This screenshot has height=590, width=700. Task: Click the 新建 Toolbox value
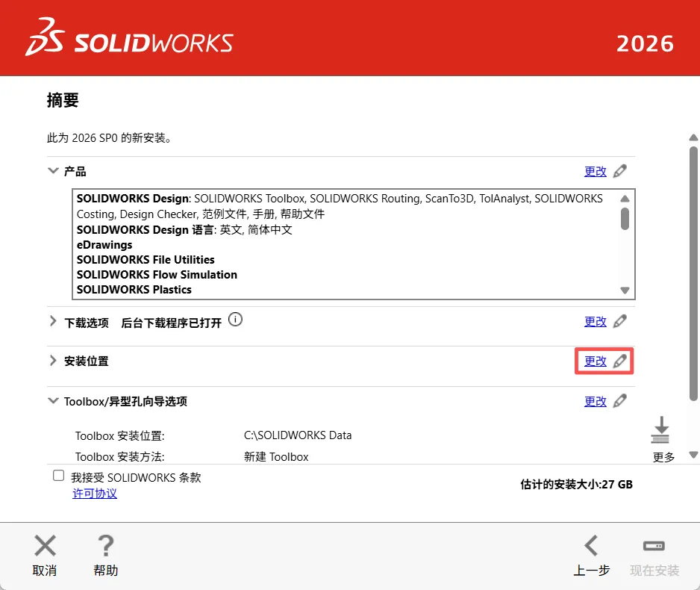point(276,457)
